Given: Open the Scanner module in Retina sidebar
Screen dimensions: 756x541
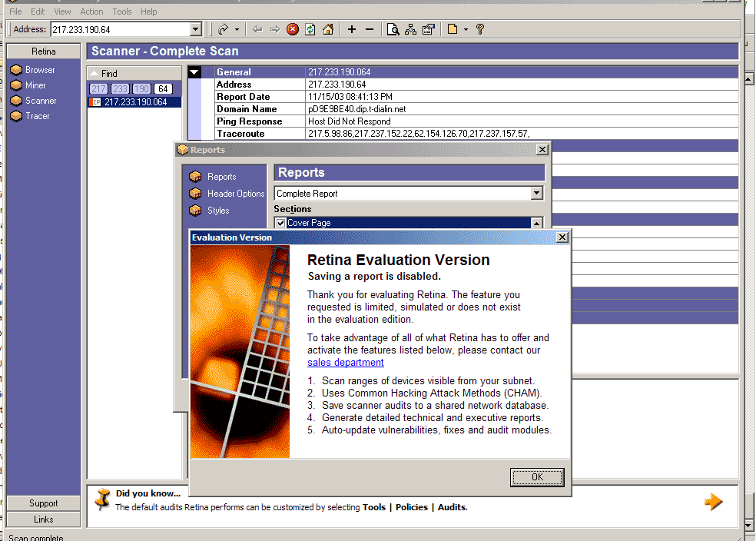Looking at the screenshot, I should tap(33, 101).
